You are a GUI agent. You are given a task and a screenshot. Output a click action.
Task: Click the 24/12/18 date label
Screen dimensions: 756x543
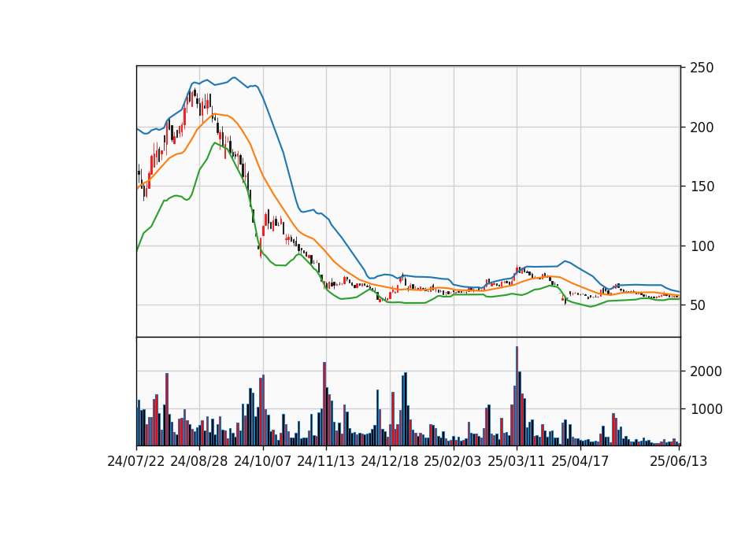point(390,461)
